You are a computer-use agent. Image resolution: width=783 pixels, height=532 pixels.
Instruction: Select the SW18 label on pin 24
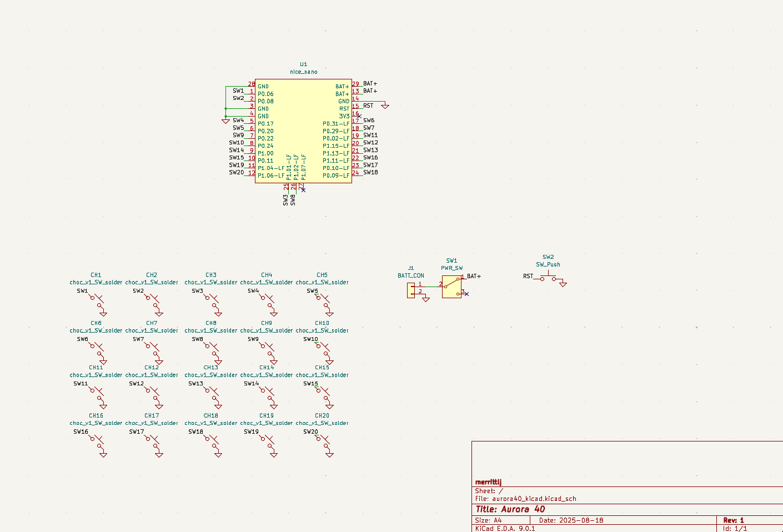point(370,172)
